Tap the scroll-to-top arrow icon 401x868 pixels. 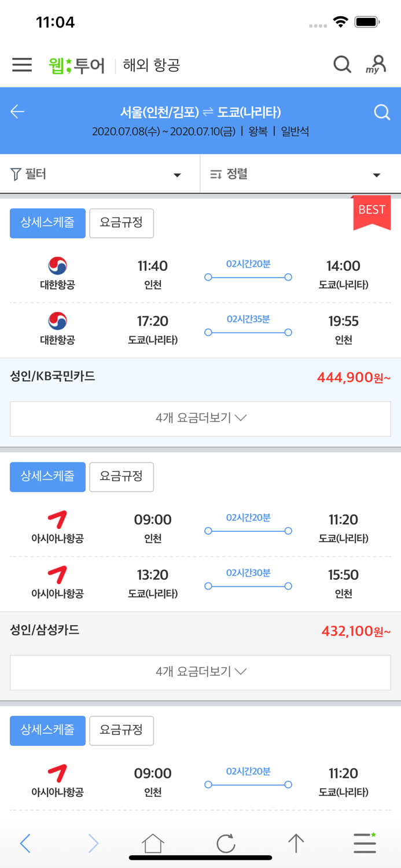pos(296,844)
